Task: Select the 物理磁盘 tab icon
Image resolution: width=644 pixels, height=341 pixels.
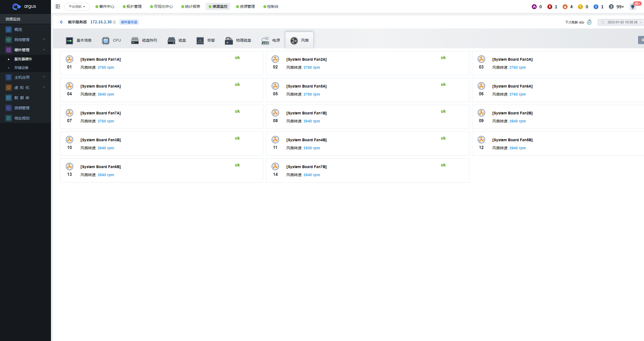Action: (229, 41)
